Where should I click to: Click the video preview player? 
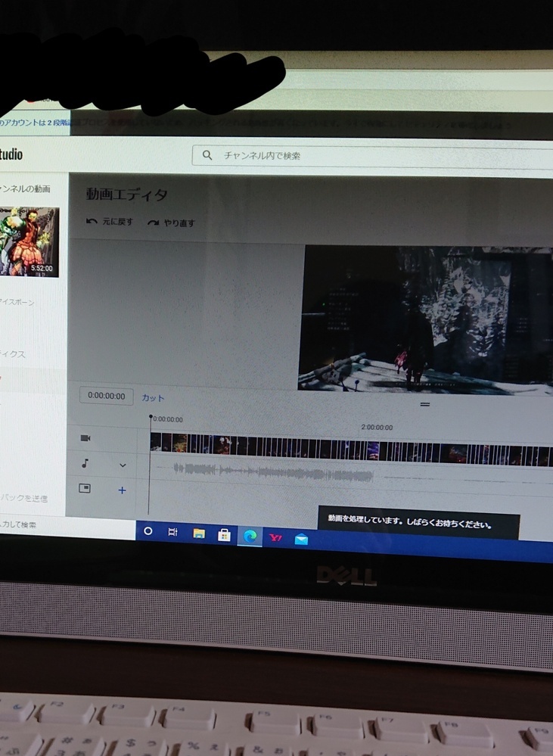click(x=425, y=321)
